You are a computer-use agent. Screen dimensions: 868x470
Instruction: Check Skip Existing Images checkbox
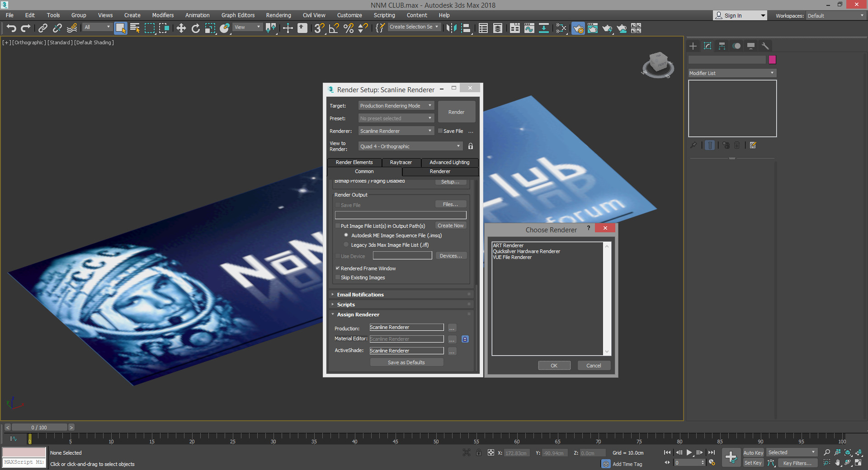click(337, 277)
